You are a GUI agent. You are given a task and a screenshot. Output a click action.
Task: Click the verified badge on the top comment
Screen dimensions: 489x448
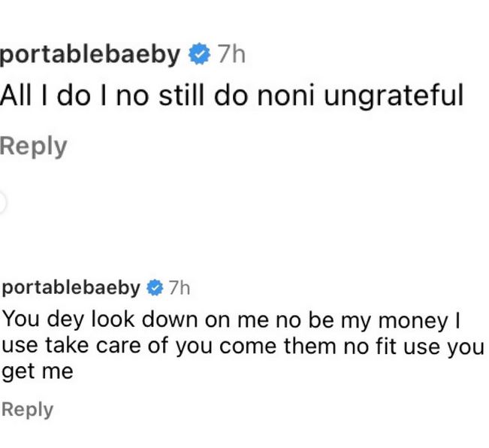point(199,55)
